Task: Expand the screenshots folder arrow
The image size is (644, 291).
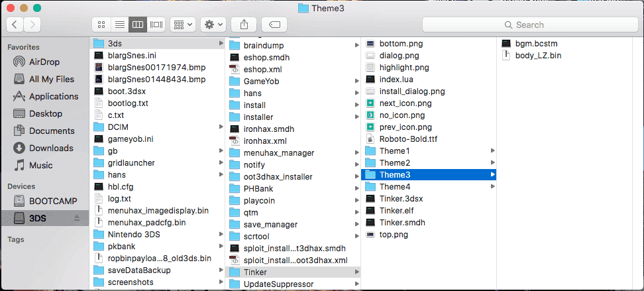Action: 221,282
